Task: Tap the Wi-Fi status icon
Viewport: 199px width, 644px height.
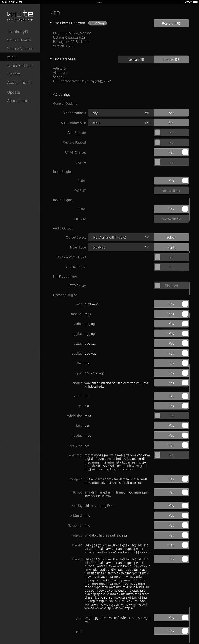Action: [x=185, y=2]
